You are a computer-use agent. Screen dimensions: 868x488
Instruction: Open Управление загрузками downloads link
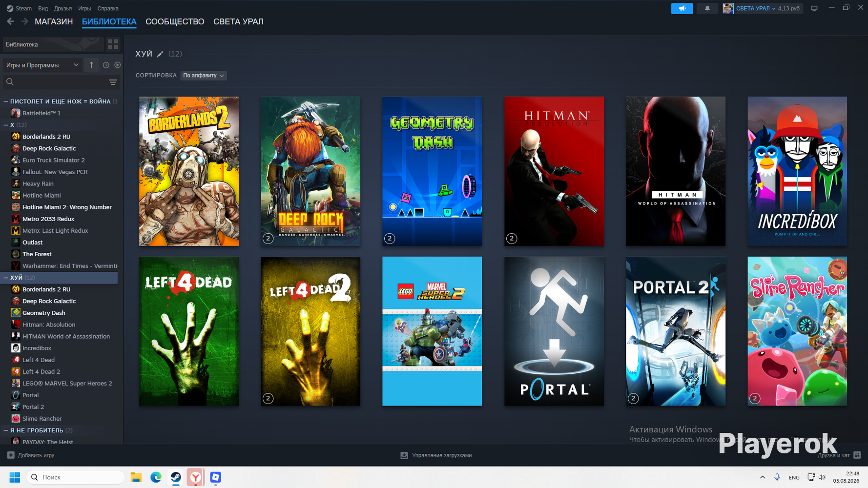tap(436, 455)
